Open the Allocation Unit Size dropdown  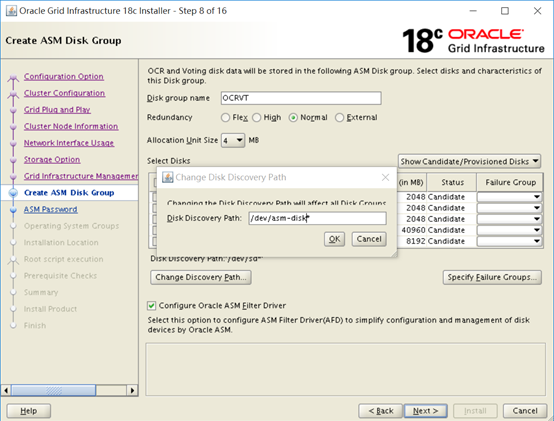(x=233, y=140)
